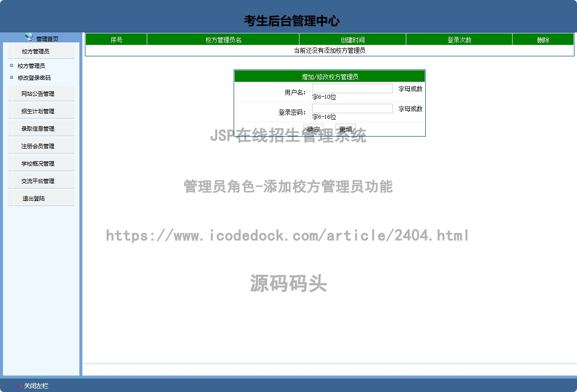This screenshot has height=392, width=577.
Task: Click the 序号 column header
Action: click(116, 40)
